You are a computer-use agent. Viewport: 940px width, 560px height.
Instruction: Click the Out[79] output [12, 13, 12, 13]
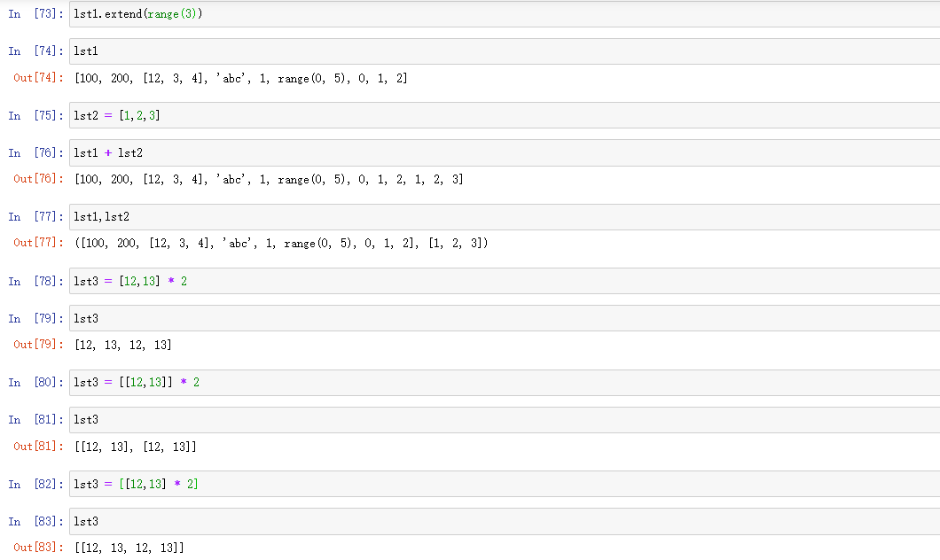coord(123,345)
